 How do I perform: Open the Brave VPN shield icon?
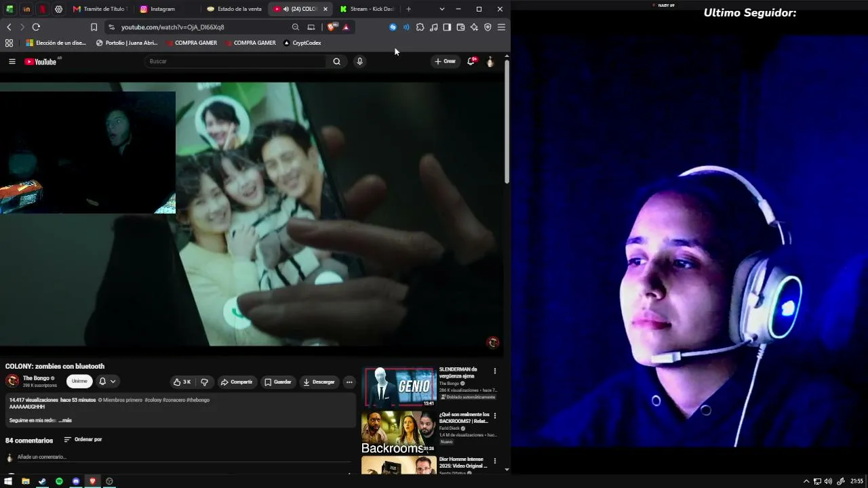point(488,27)
